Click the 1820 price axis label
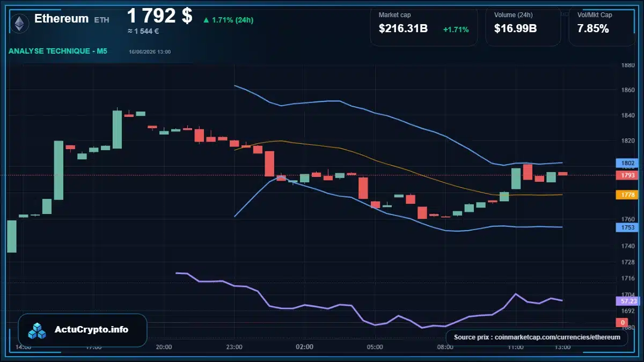Image resolution: width=644 pixels, height=362 pixels. pyautogui.click(x=628, y=141)
